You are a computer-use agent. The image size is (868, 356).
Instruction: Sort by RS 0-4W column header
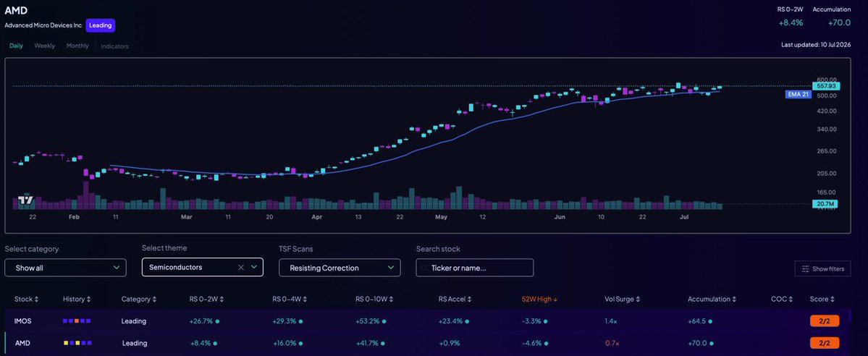tap(290, 299)
